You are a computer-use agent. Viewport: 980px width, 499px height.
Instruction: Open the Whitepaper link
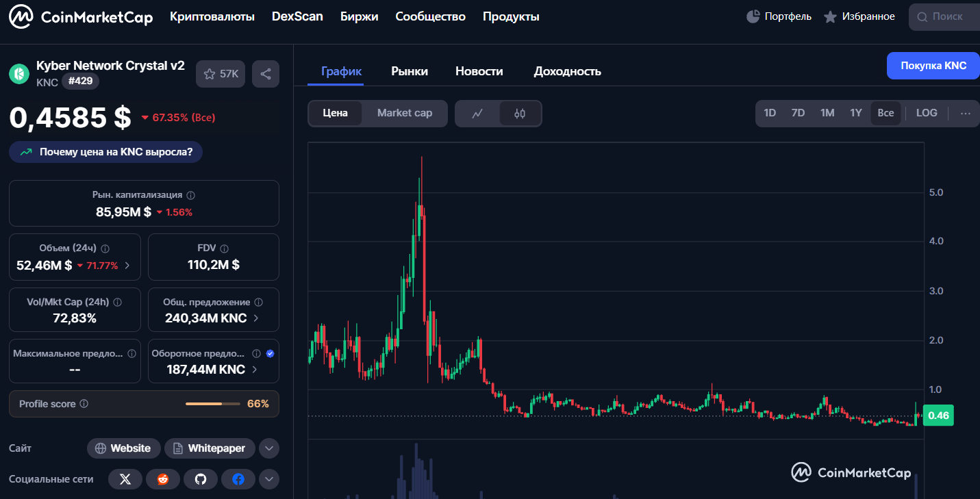tap(210, 448)
